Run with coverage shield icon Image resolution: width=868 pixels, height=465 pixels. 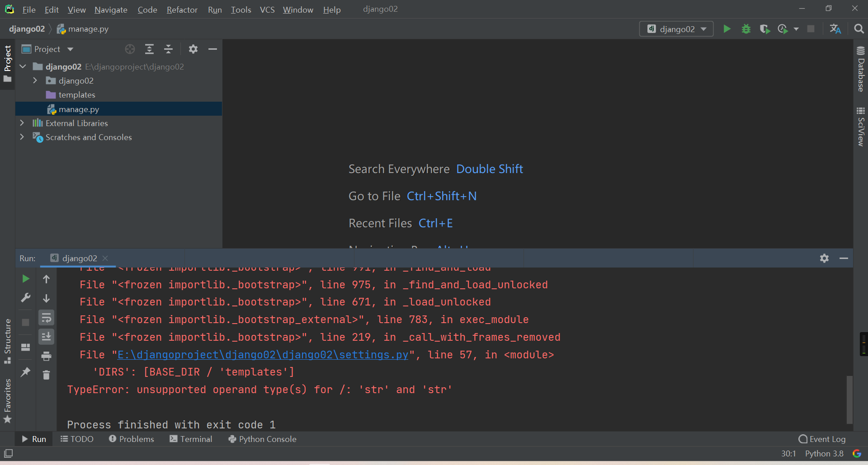765,29
